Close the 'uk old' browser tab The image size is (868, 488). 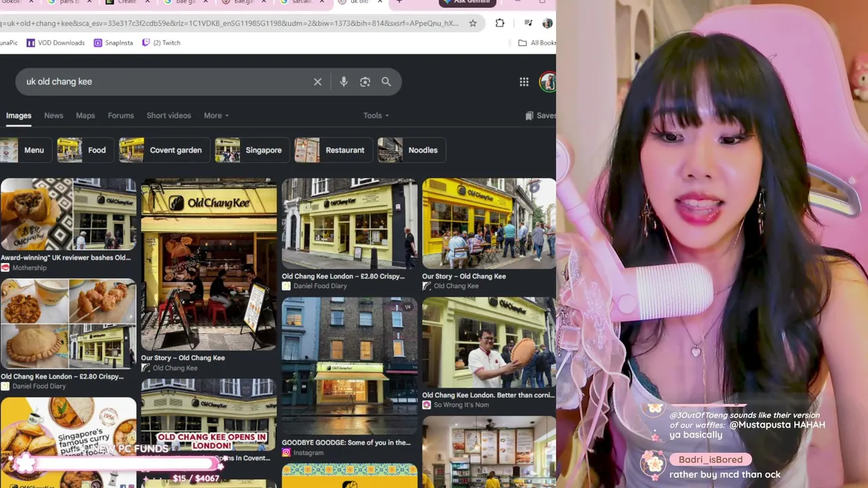(380, 2)
